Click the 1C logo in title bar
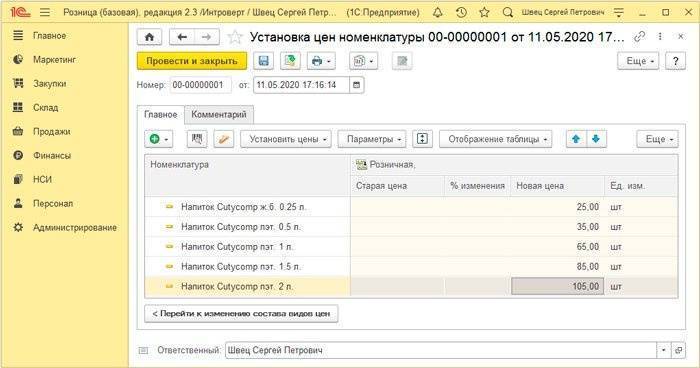This screenshot has width=700, height=368. [x=20, y=12]
